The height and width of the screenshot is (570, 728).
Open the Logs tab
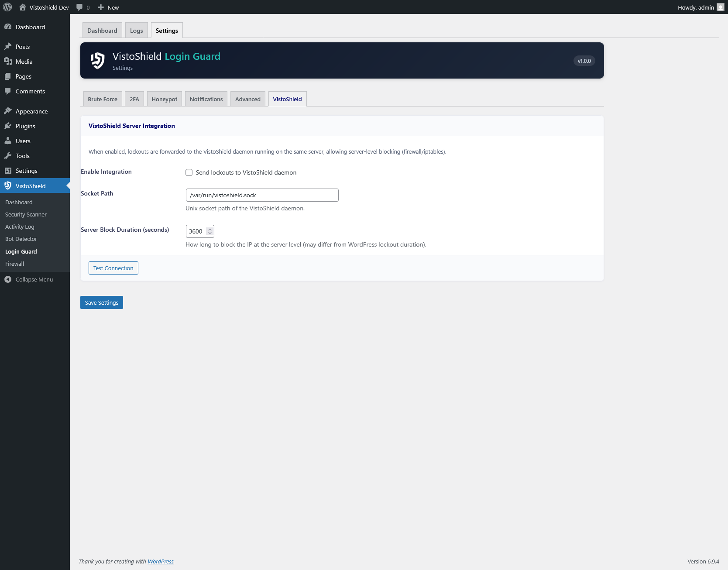coord(136,30)
